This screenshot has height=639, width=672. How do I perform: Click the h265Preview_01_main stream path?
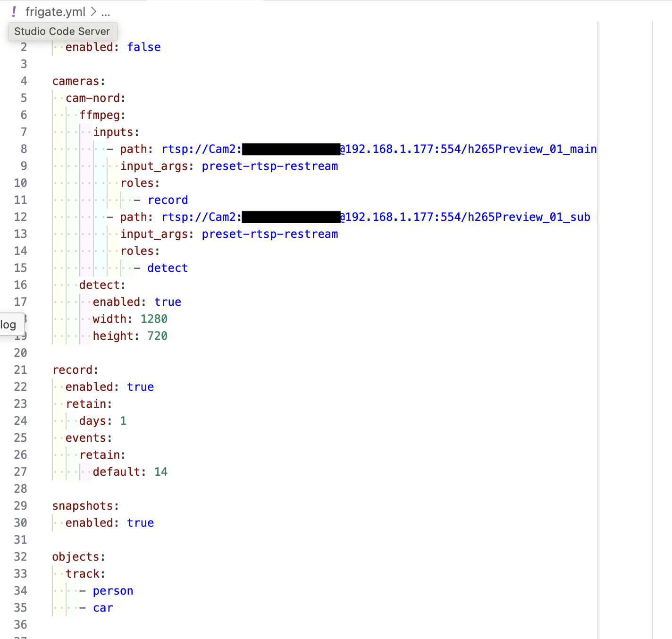pyautogui.click(x=532, y=149)
